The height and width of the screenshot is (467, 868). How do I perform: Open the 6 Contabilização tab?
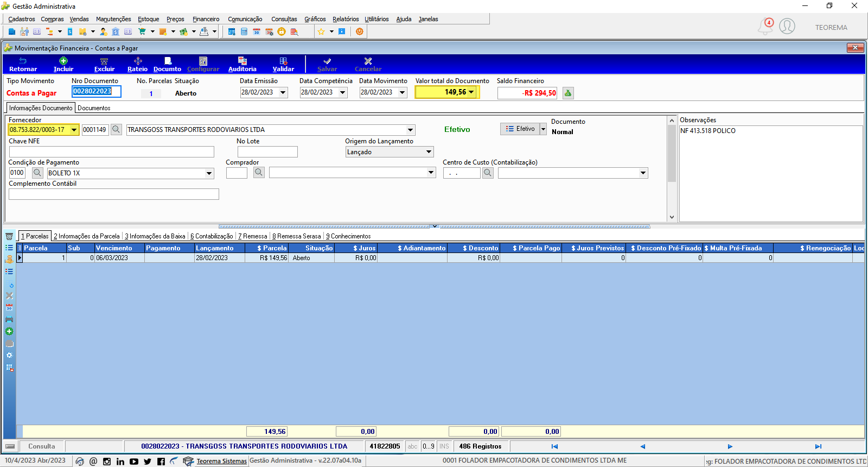212,236
